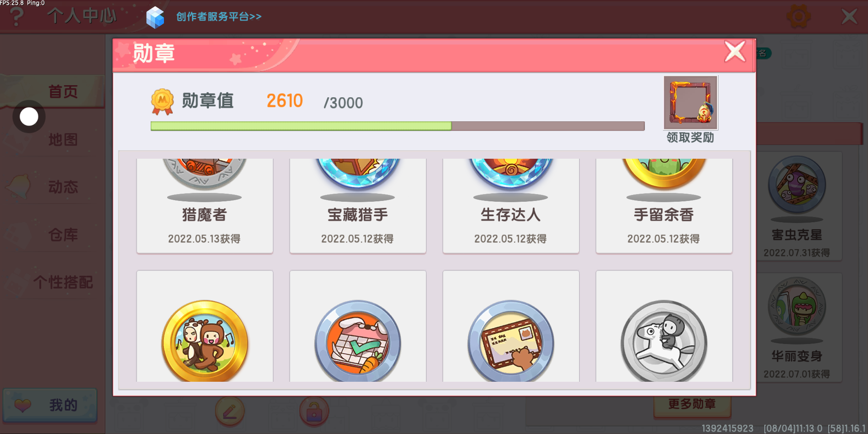Open 创作者服务平台 link
Screen dimensions: 868x434
pos(219,16)
